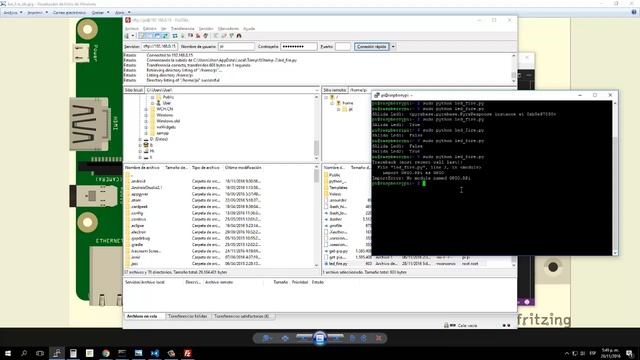Click the Conexión rápida button

[371, 47]
